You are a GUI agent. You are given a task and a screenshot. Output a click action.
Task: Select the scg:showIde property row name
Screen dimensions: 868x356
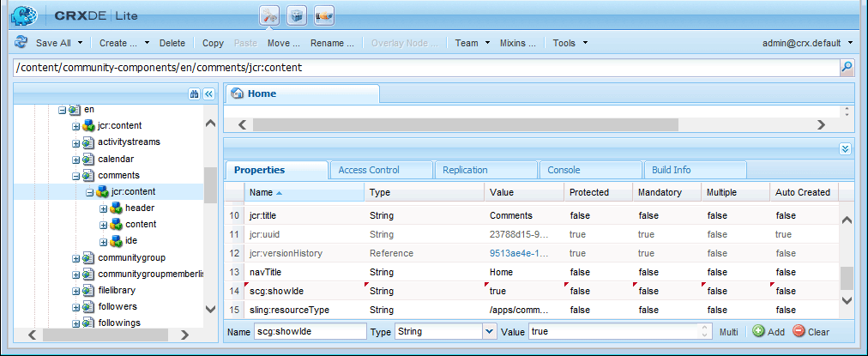276,291
